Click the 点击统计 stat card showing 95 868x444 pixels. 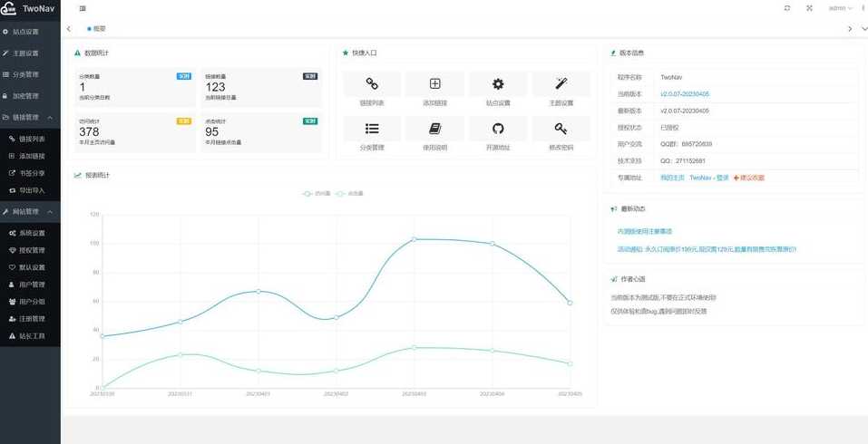260,132
